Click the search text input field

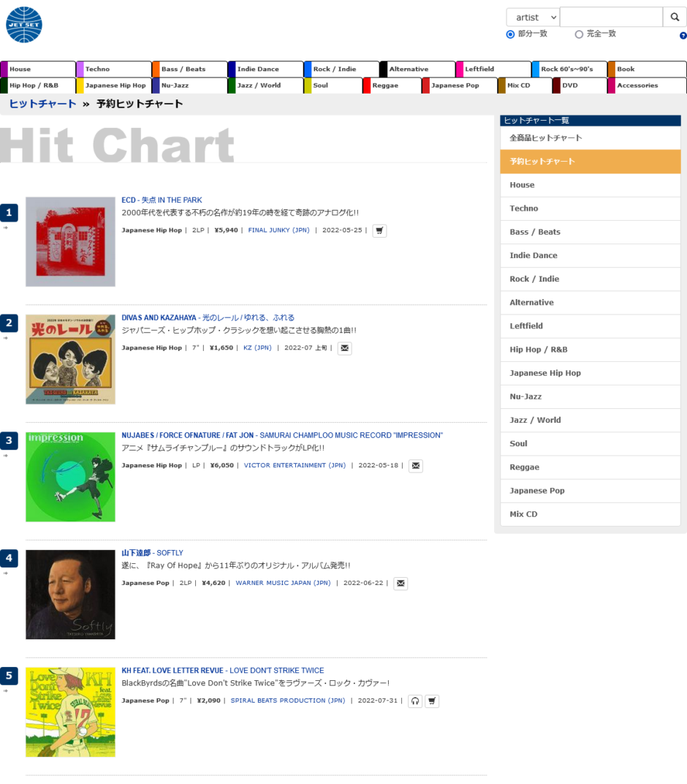coord(611,17)
